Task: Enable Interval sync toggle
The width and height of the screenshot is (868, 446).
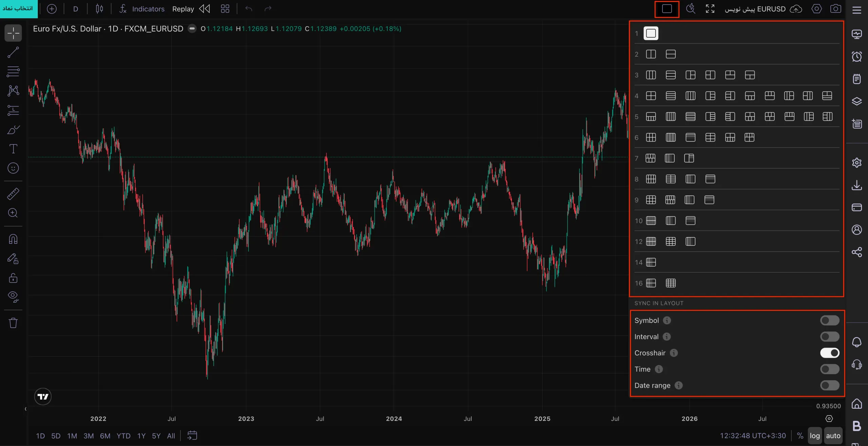Action: [830, 337]
